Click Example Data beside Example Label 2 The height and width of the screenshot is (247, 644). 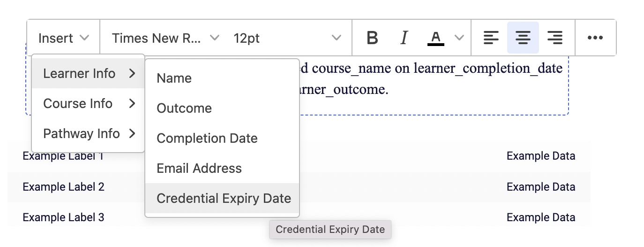pyautogui.click(x=541, y=187)
